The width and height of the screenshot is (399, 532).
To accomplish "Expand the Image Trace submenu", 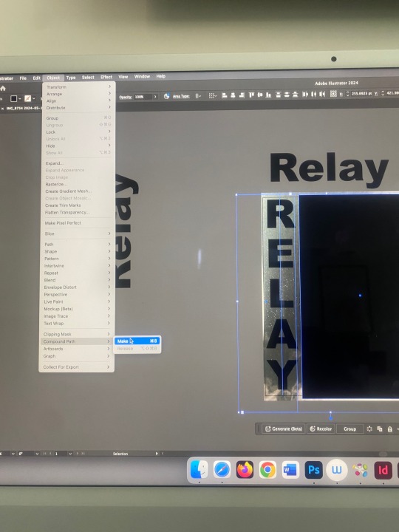I will 76,316.
